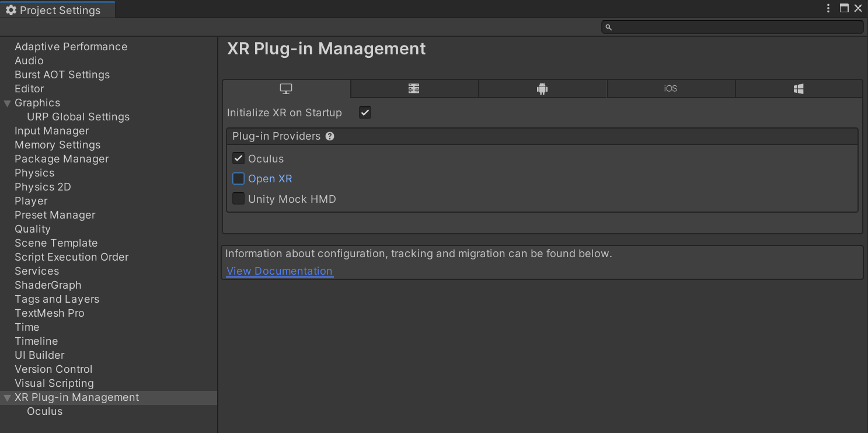Uncheck the Oculus plug-in provider
868x433 pixels.
238,158
